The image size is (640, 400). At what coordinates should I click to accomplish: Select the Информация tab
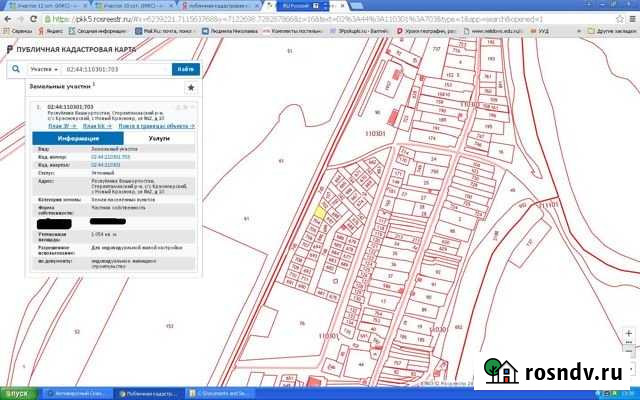coord(77,138)
